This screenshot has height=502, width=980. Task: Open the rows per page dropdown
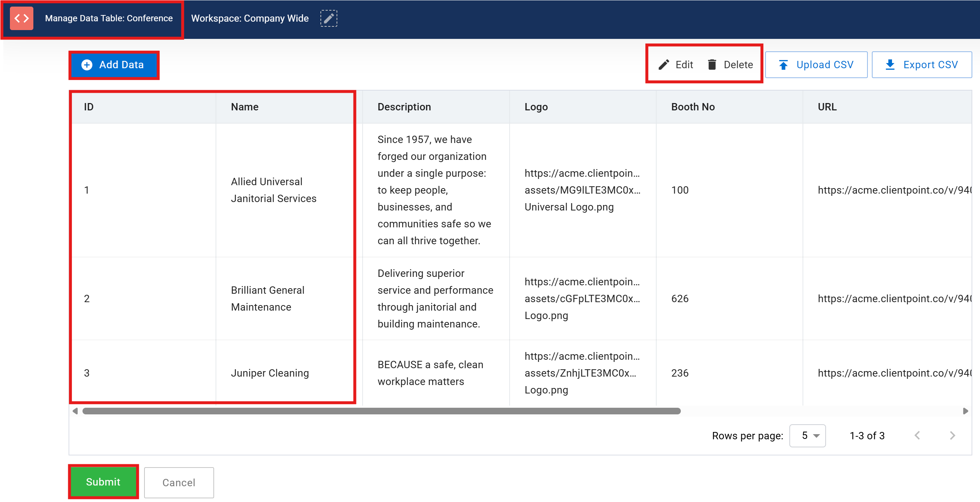tap(807, 436)
